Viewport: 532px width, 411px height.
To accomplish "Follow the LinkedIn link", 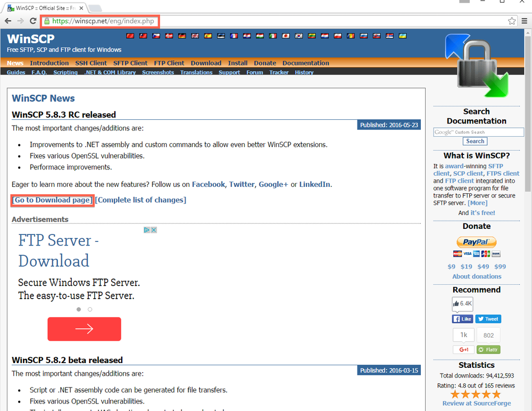I will pos(314,184).
